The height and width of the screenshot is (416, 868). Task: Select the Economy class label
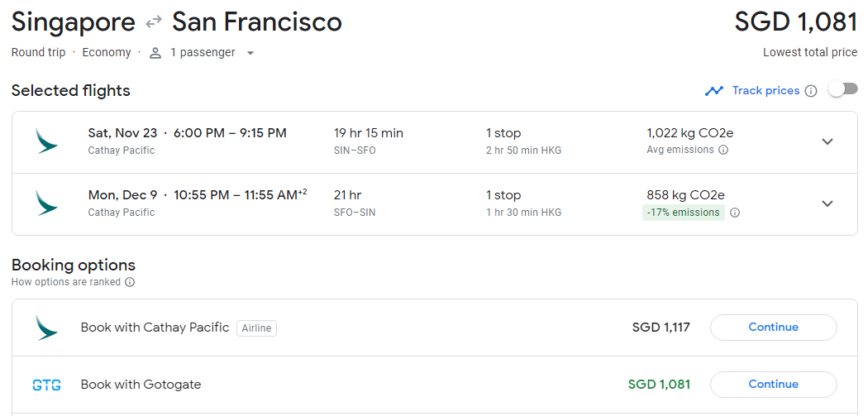[x=106, y=53]
